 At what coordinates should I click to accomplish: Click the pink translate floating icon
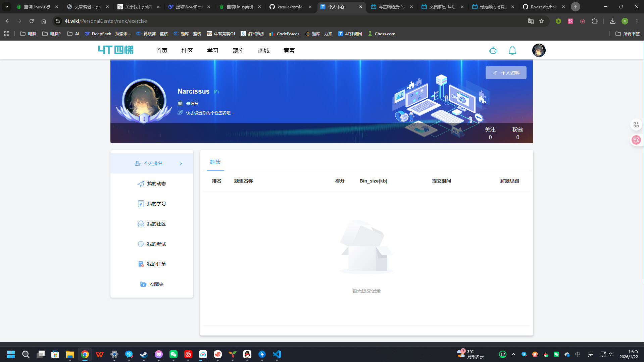click(636, 140)
